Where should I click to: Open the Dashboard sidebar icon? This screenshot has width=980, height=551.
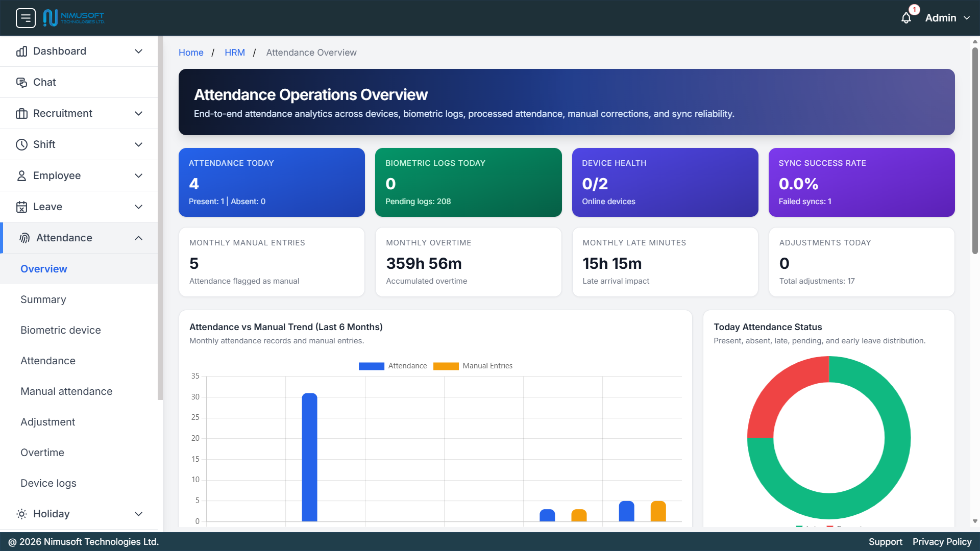coord(21,51)
